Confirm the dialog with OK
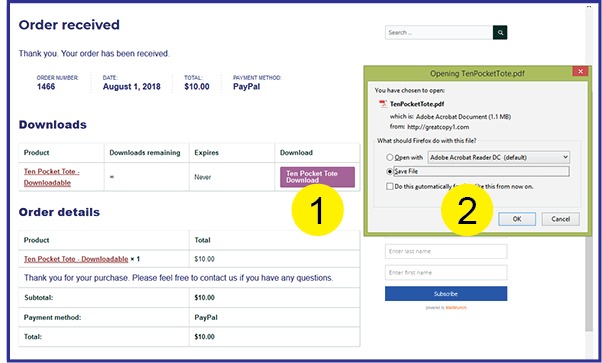Screen dimensions: 602x363 click(x=517, y=219)
